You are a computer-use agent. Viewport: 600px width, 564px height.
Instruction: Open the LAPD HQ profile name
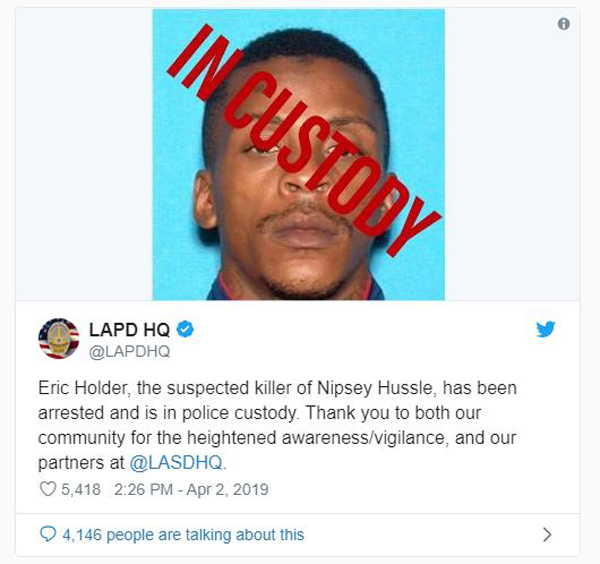pos(129,329)
